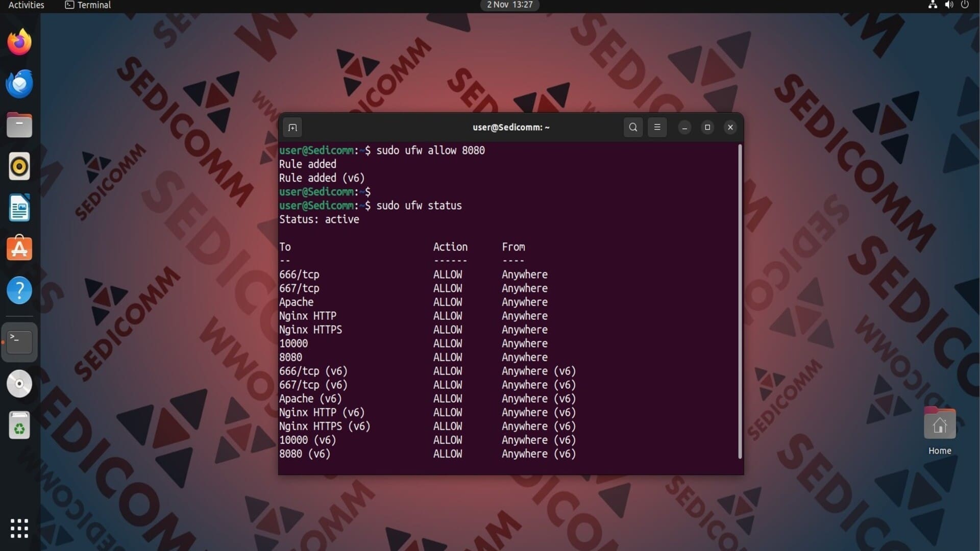Open the Trash icon in dock
980x551 pixels.
[19, 425]
